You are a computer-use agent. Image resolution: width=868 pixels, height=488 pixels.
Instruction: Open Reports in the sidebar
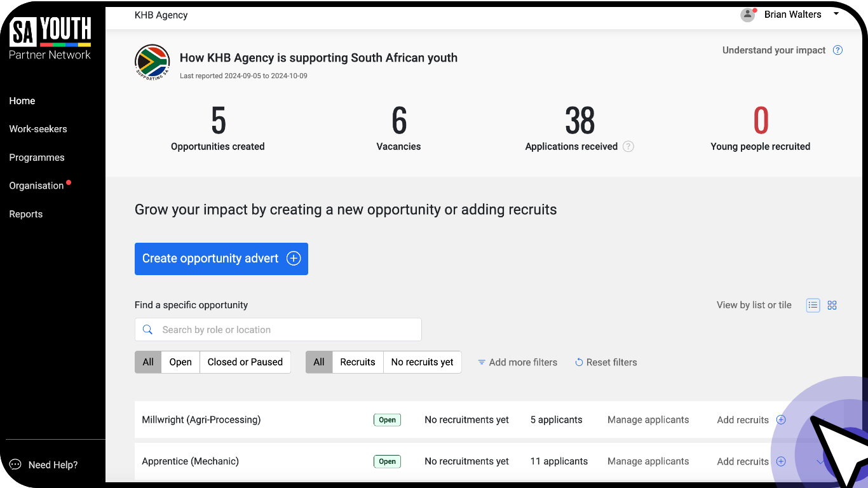[x=26, y=214]
